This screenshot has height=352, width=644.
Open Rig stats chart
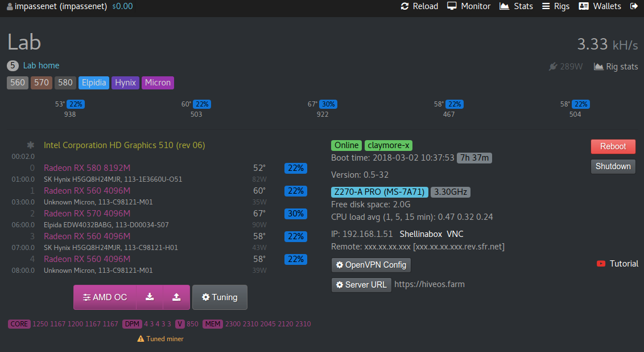(x=616, y=67)
